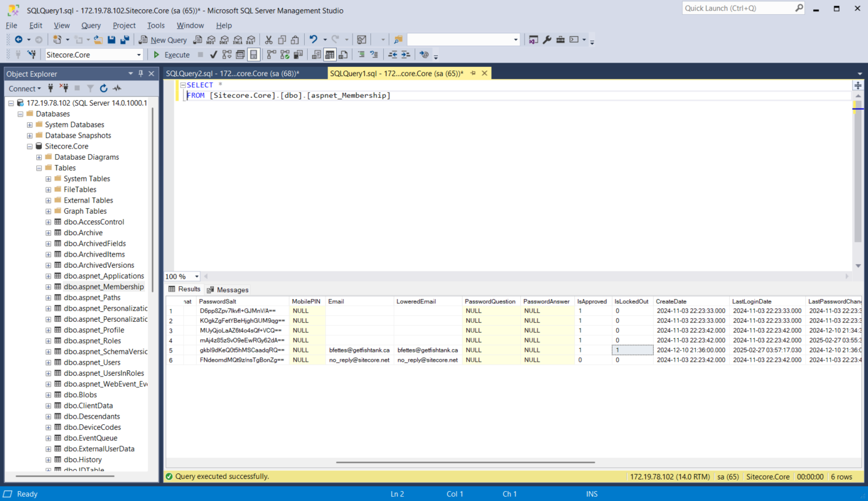Click the Open File folder icon
This screenshot has height=501, width=868.
[98, 39]
